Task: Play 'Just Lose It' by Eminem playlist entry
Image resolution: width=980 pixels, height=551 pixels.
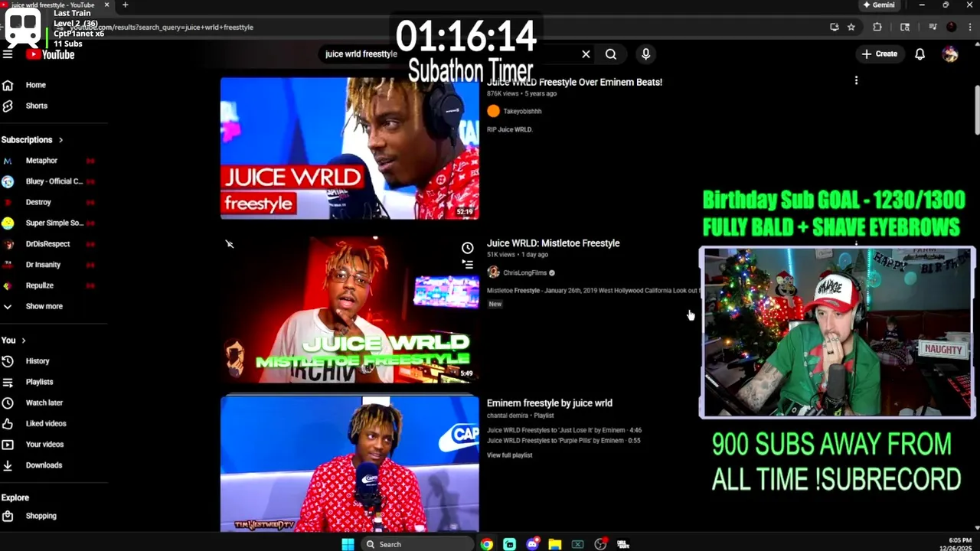Action: (x=564, y=430)
